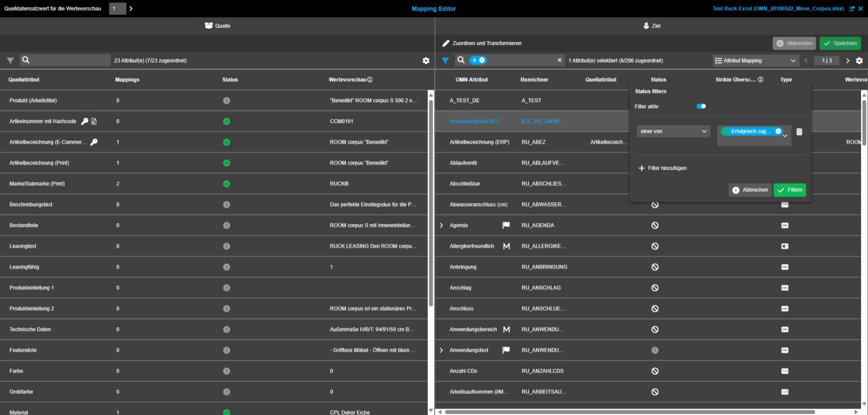Click the source panel filter funnel icon
This screenshot has height=415, width=868.
click(x=10, y=61)
